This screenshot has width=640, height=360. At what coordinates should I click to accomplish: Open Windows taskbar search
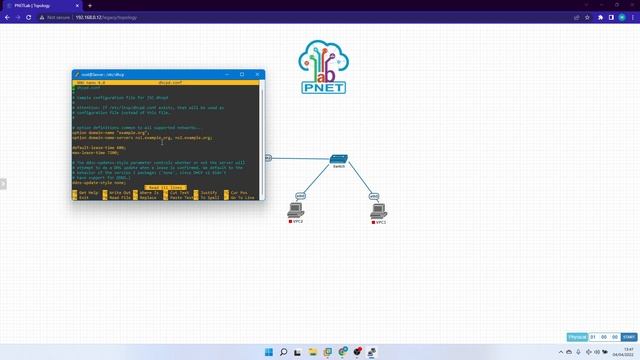[x=283, y=352]
